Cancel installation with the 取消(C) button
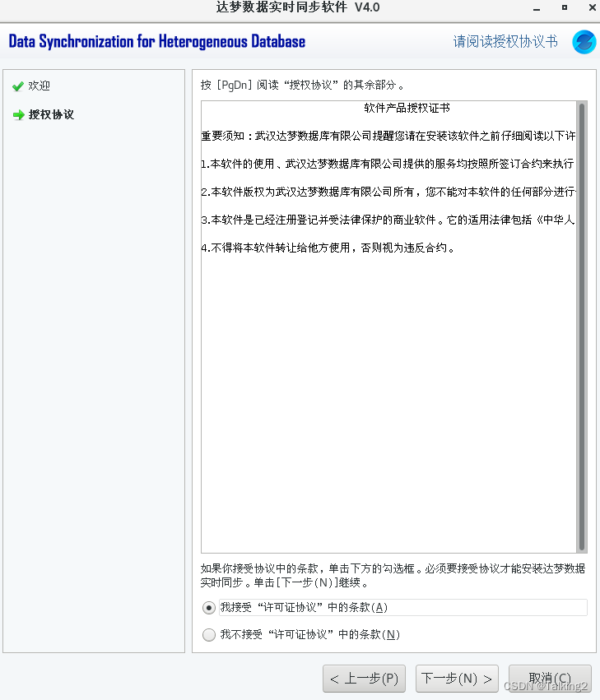600x700 pixels. coord(550,679)
